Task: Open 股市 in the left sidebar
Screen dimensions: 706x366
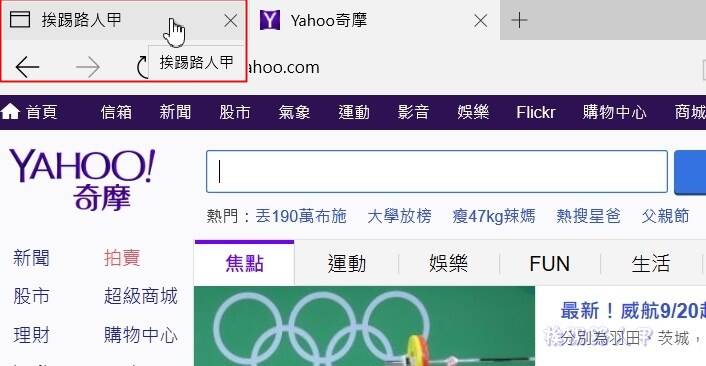Action: (x=31, y=297)
